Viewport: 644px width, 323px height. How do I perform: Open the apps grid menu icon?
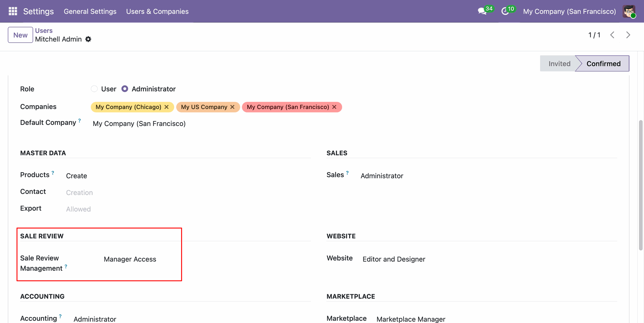pyautogui.click(x=13, y=11)
